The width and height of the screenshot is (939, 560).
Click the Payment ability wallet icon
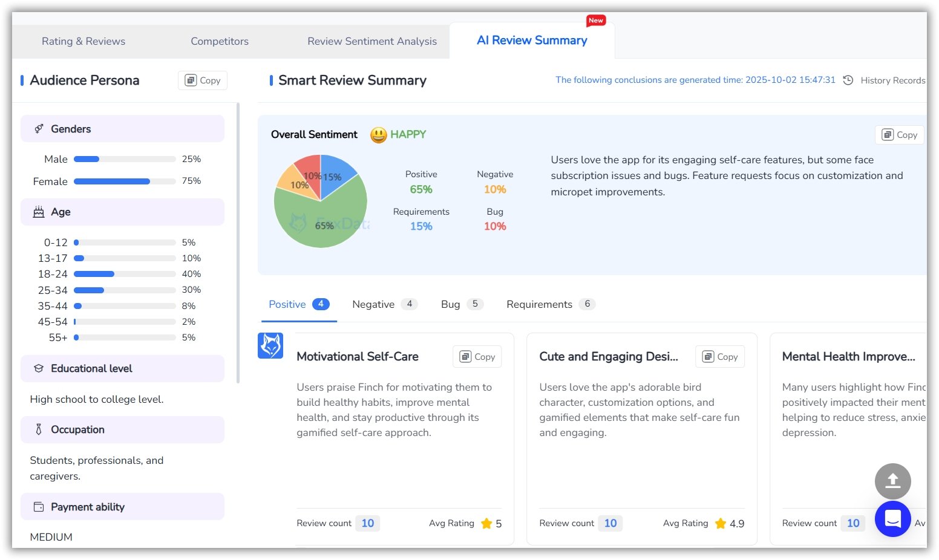point(39,507)
